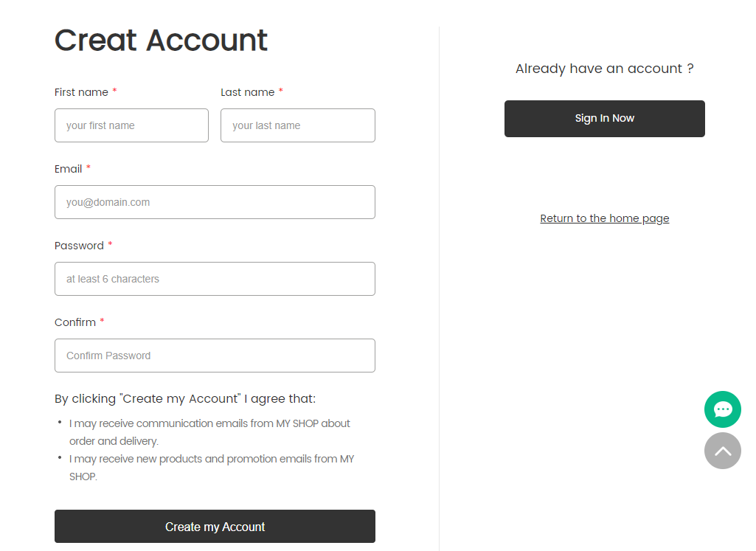
Task: Click the Sign In Now button
Action: tap(605, 119)
